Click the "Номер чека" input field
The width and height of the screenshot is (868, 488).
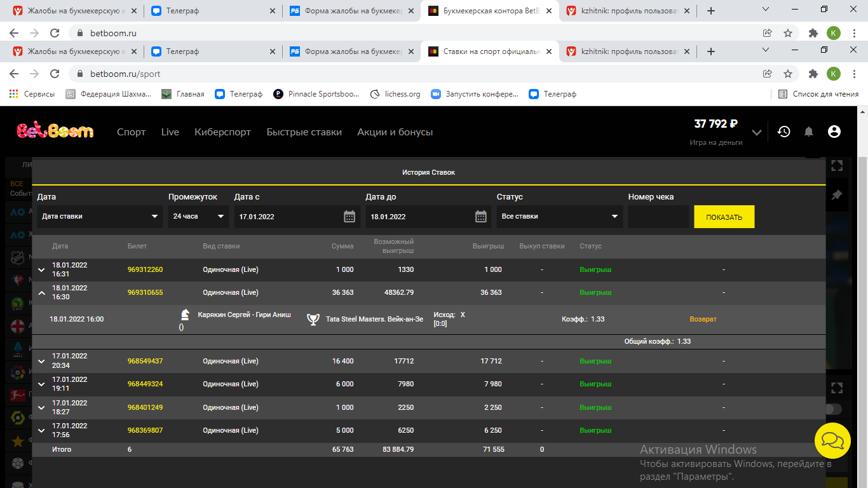coord(658,217)
